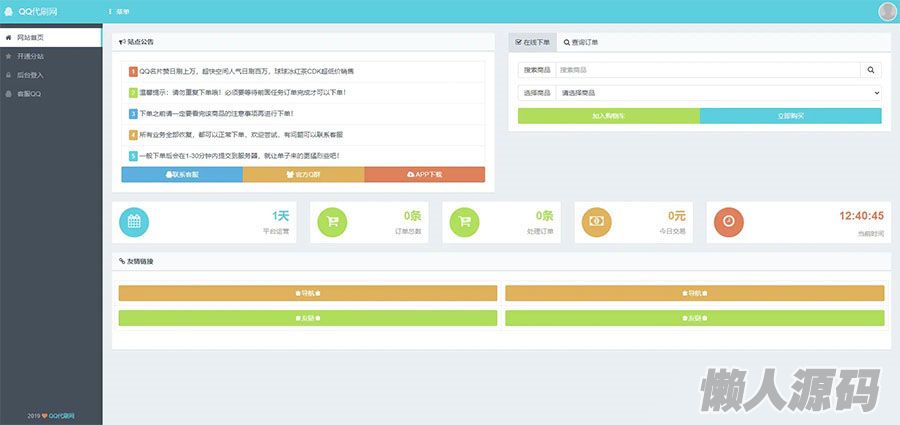The image size is (900, 425).
Task: Open 客服QQ from the sidebar
Action: [29, 94]
